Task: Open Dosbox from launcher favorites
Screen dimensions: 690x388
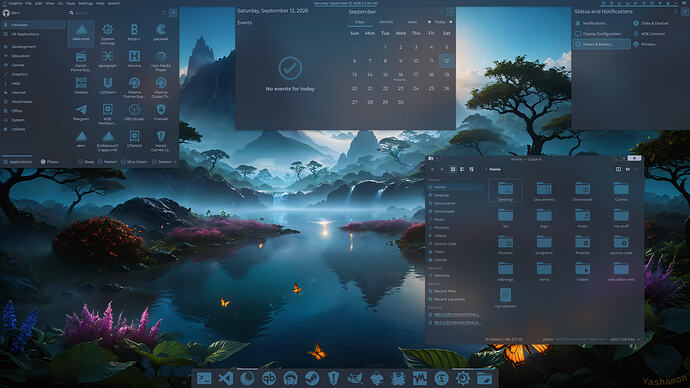Action: 81,86
